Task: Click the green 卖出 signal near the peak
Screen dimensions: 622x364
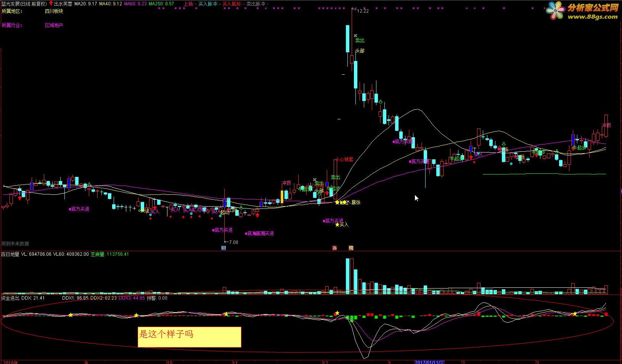Action: 360,40
